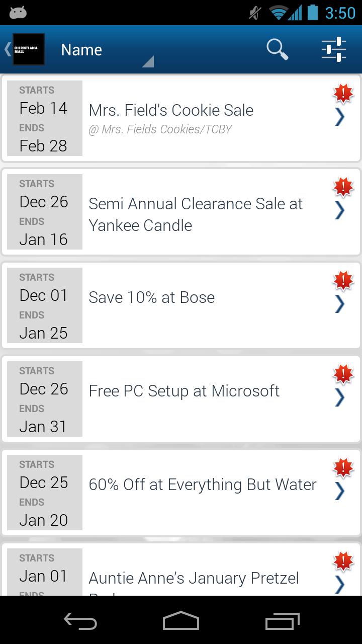Open Semi Annual Clearance Sale at Yankee Candle
This screenshot has height=644, width=362.
click(196, 214)
